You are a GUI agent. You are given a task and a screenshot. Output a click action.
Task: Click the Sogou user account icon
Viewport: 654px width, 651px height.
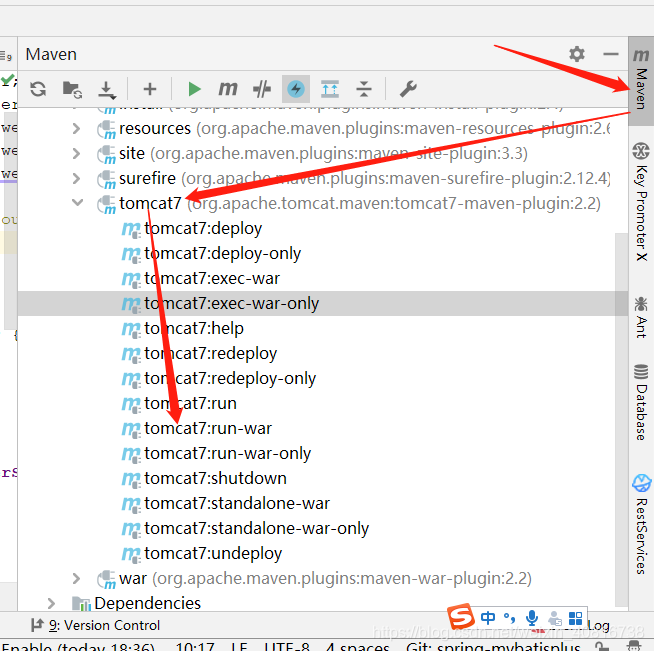point(555,618)
